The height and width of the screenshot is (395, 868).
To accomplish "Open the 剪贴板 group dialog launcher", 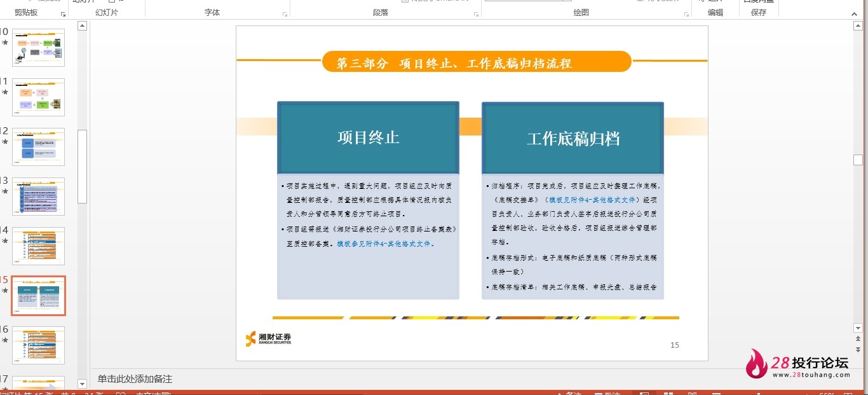I will click(63, 14).
